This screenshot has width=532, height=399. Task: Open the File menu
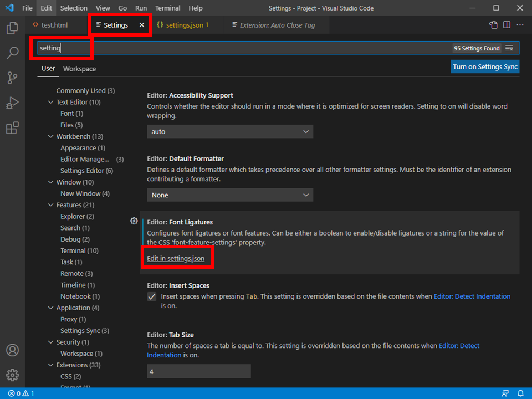click(27, 8)
